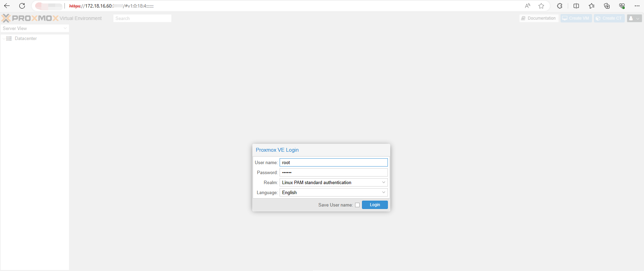Click the Create VM button

click(x=576, y=18)
